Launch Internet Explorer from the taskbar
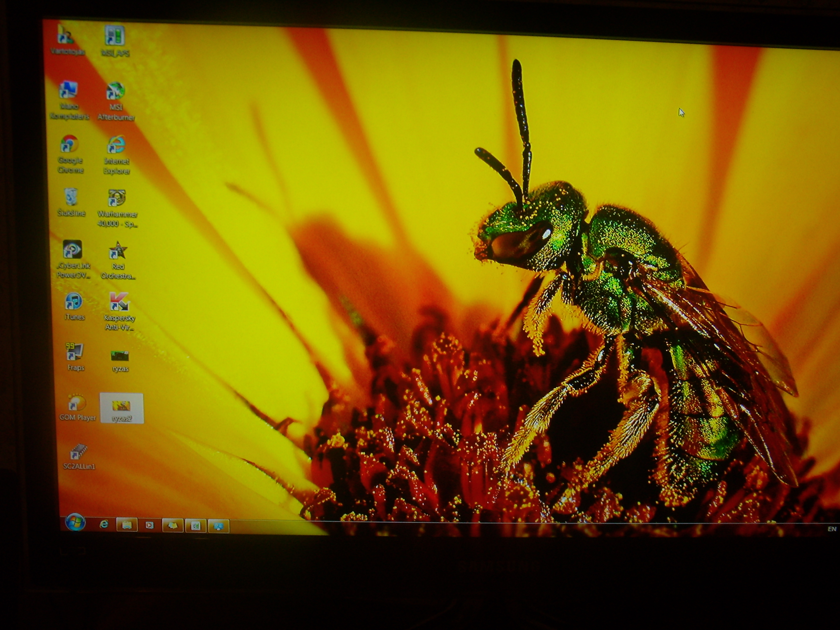The width and height of the screenshot is (840, 630). coord(104,524)
